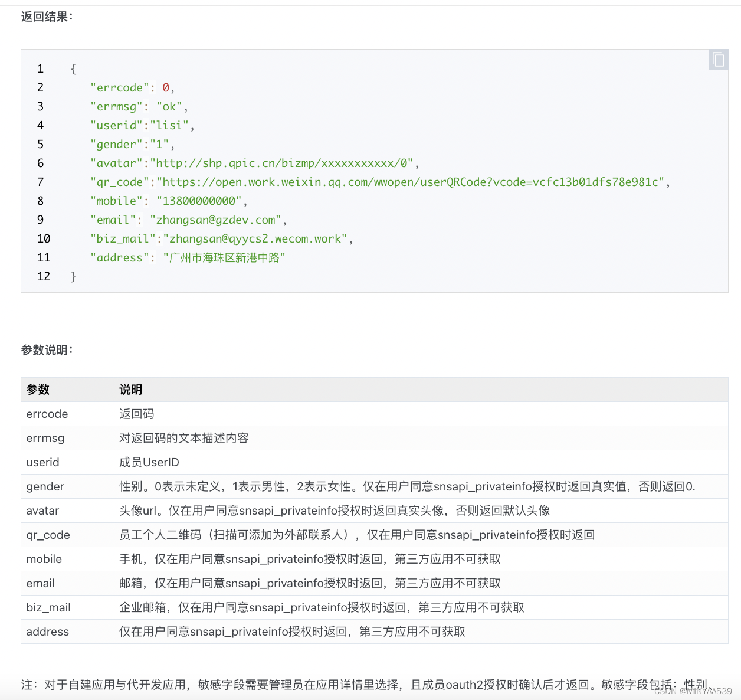Click the table header cell "说明"
Screen dimensions: 741x700
[x=421, y=390]
